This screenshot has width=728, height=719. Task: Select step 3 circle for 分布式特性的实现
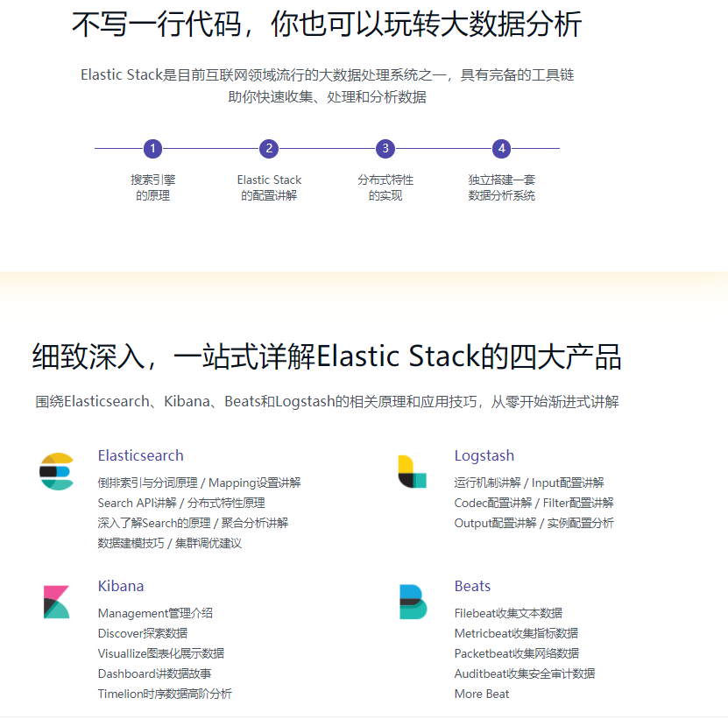[x=385, y=149]
